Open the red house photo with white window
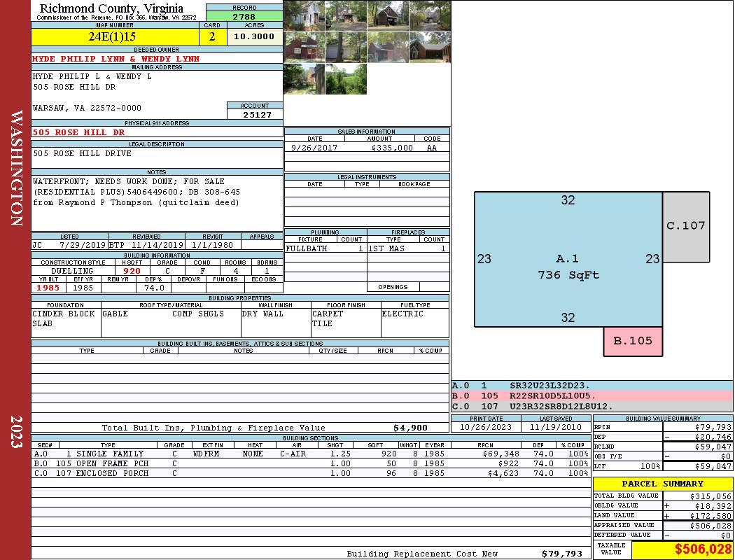This screenshot has width=735, height=560. tap(303, 47)
